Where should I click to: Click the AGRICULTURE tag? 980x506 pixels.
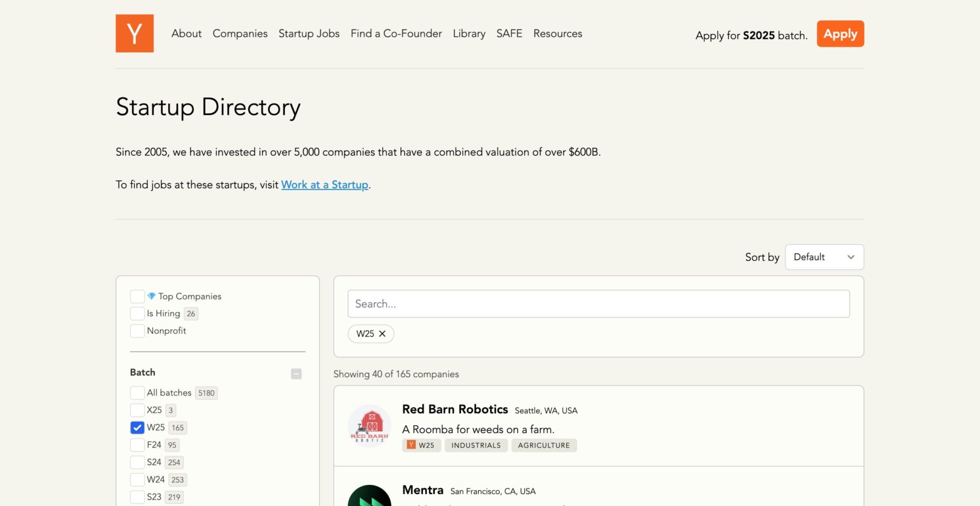[x=544, y=445]
